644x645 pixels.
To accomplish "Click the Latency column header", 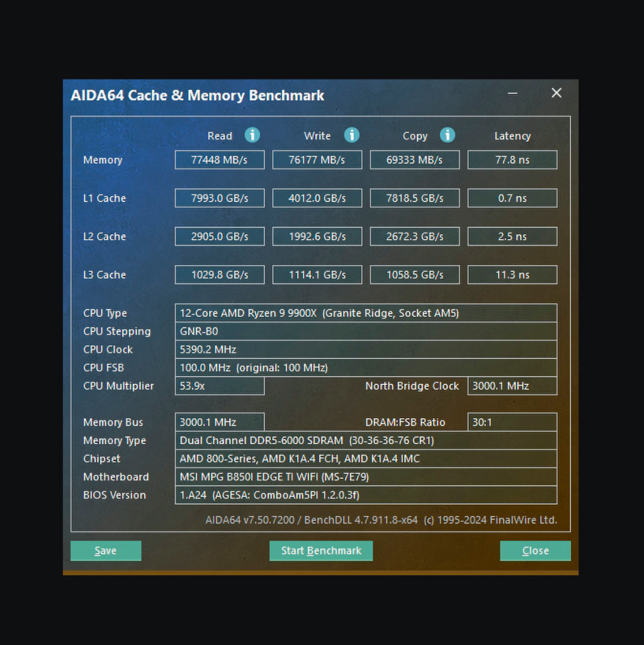I will (x=512, y=136).
